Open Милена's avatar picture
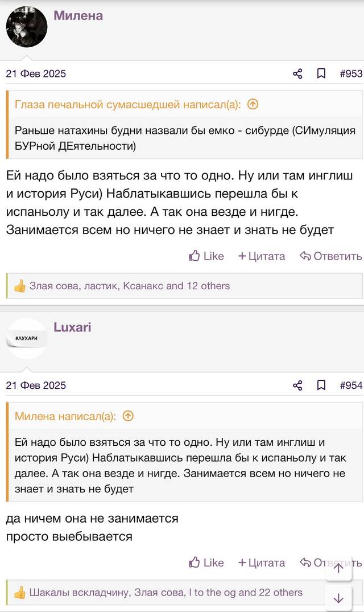Image resolution: width=364 pixels, height=612 pixels. pos(27,27)
